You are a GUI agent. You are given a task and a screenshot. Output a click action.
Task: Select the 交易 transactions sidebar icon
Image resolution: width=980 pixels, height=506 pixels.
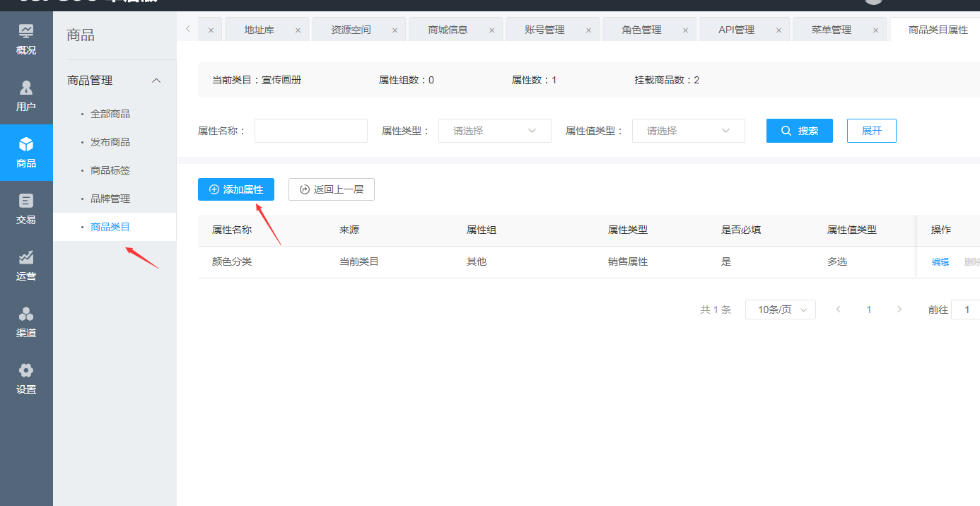[26, 209]
